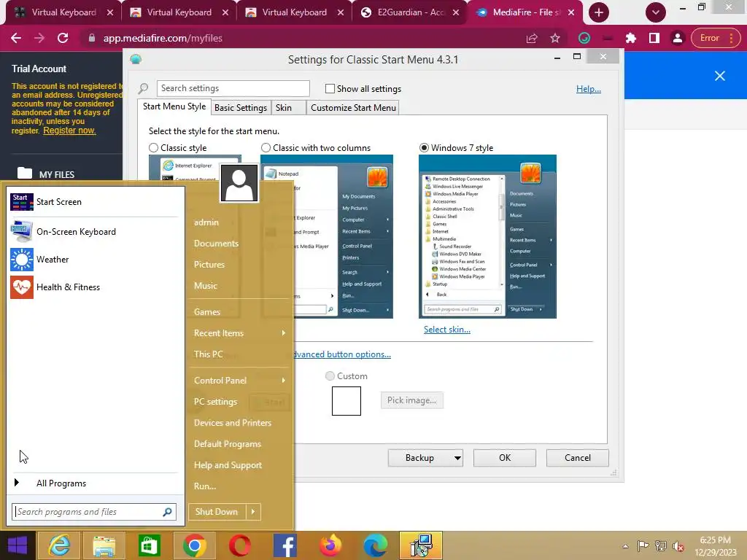Select the Custom button image radio
Viewport: 747px width, 560px height.
[330, 376]
